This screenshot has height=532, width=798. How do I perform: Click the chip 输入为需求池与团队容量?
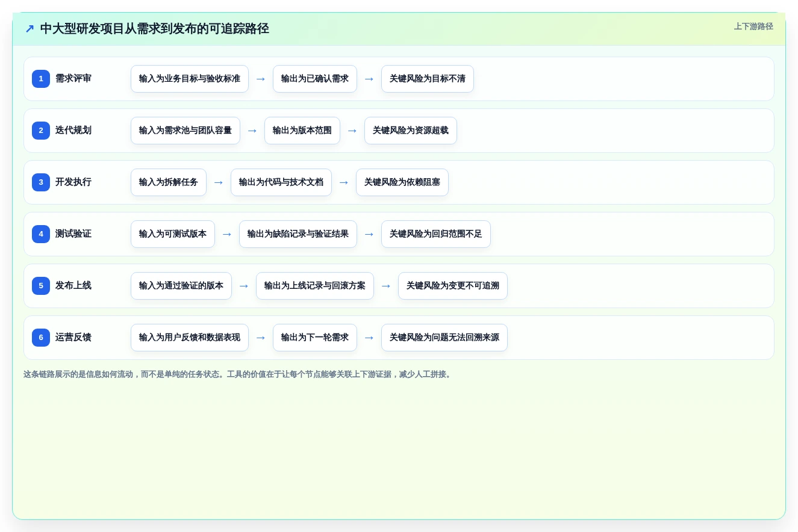(x=185, y=131)
